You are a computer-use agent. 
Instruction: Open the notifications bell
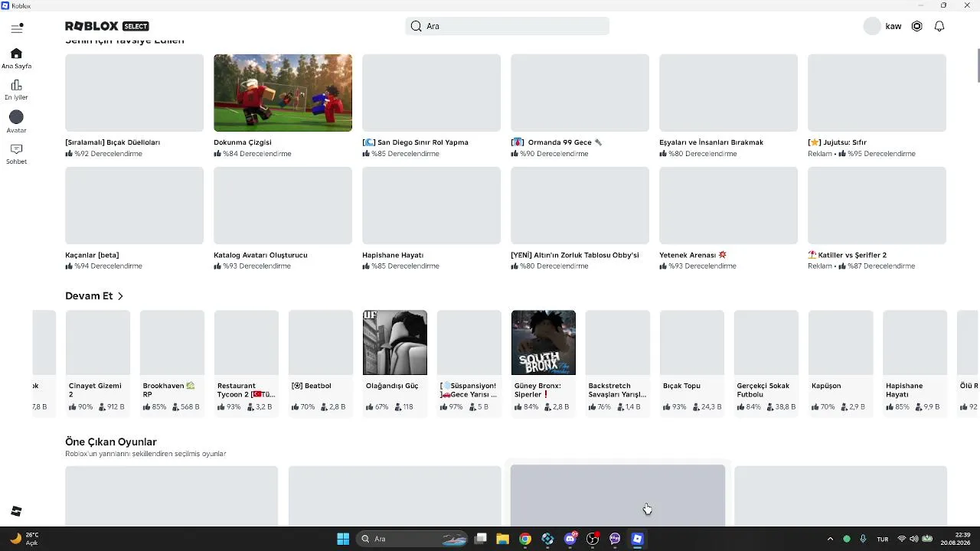[939, 26]
